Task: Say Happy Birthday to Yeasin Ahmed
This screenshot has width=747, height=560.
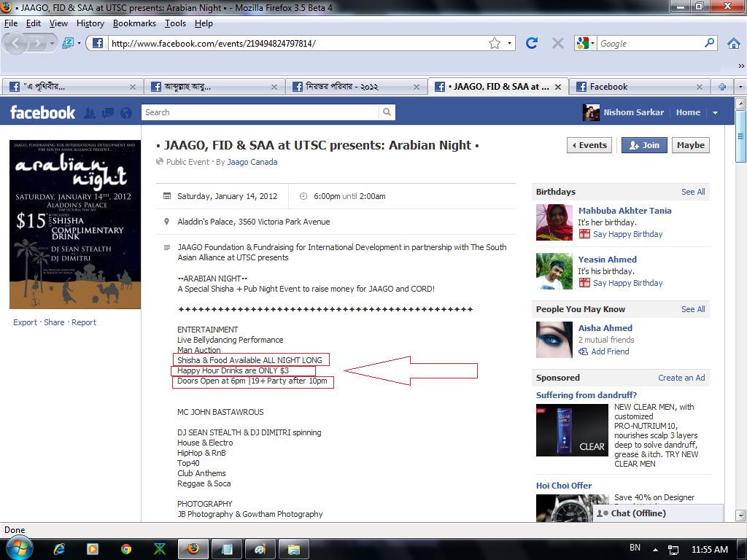Action: click(x=627, y=283)
